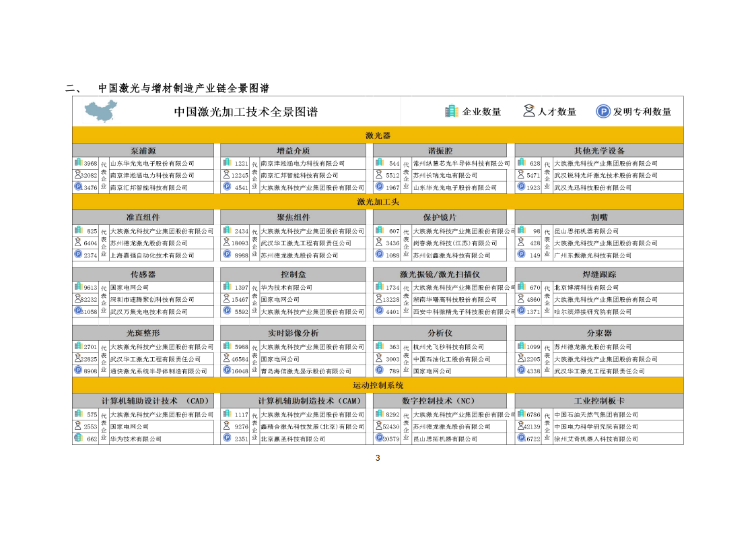Click the building icon beside 98 under 割嘴
Viewport: 756px width, 535px height.
coord(521,230)
